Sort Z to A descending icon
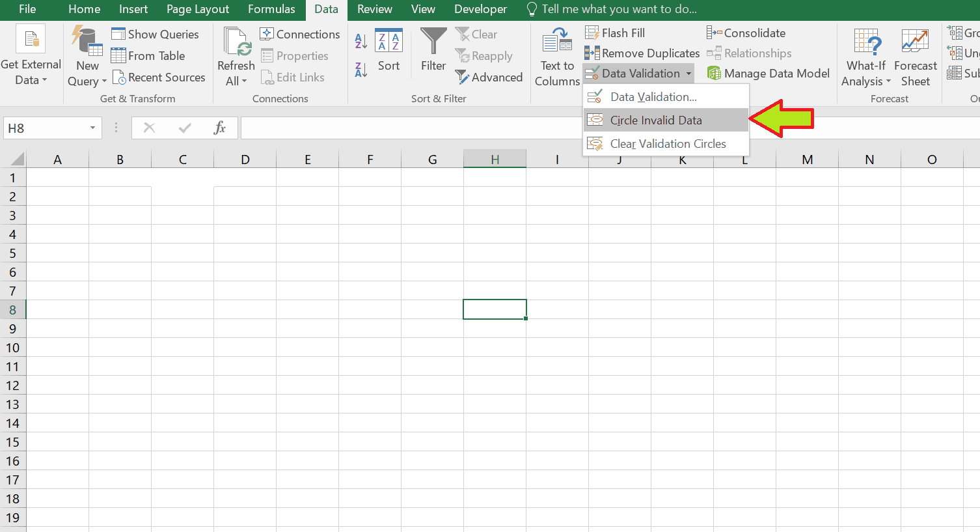 click(361, 69)
